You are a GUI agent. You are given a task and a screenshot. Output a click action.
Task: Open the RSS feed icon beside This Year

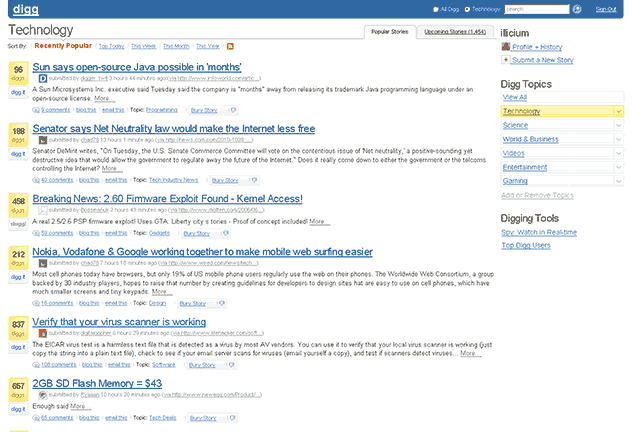coord(230,46)
